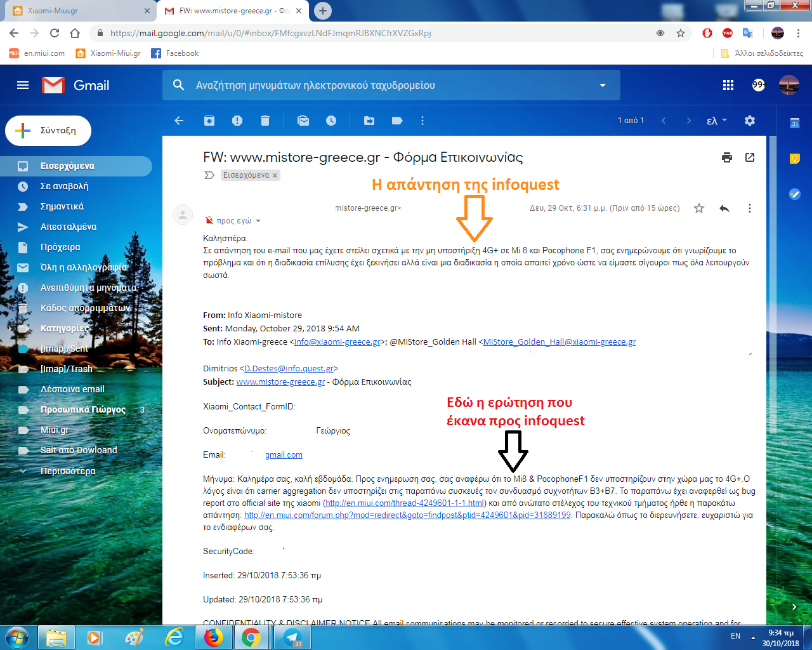Delete the email with trash icon
This screenshot has height=650, width=812.
click(265, 121)
